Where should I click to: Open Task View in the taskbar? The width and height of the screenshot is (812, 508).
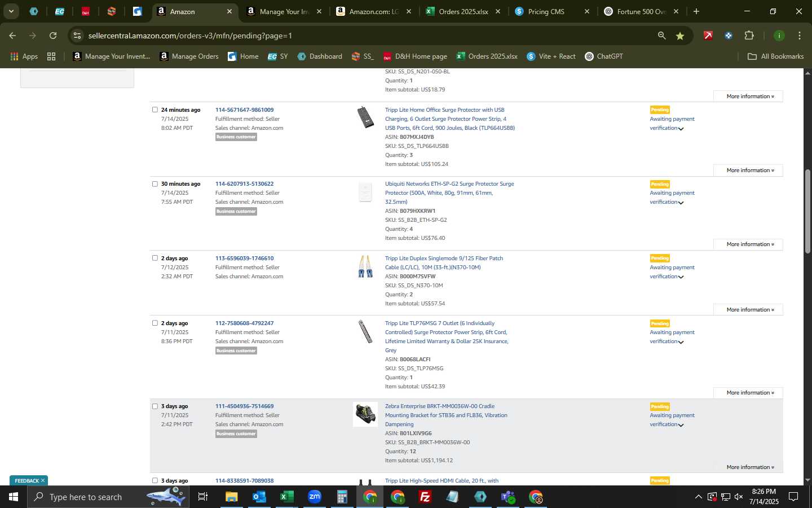[x=202, y=497]
